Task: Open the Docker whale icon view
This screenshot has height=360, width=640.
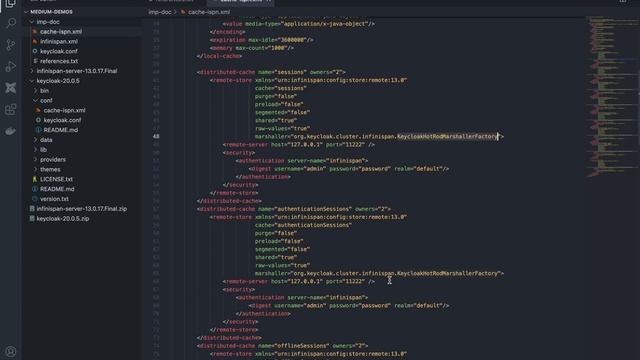Action: coord(11,131)
